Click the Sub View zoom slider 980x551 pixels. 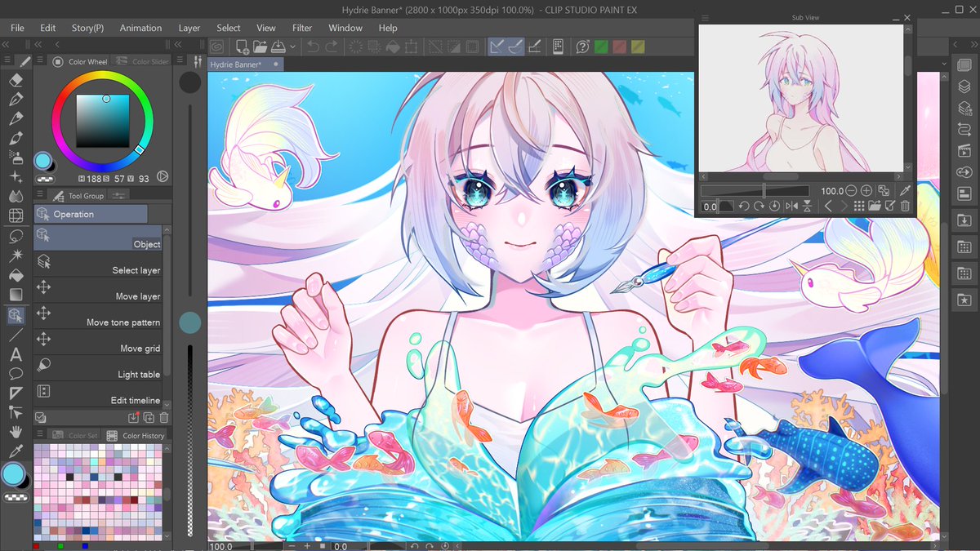point(755,191)
